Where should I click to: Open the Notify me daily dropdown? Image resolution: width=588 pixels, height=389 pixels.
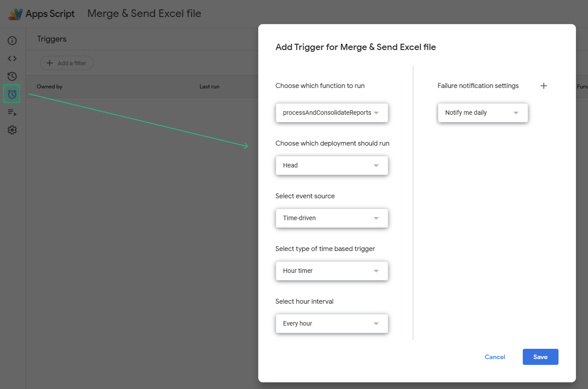[x=482, y=113]
